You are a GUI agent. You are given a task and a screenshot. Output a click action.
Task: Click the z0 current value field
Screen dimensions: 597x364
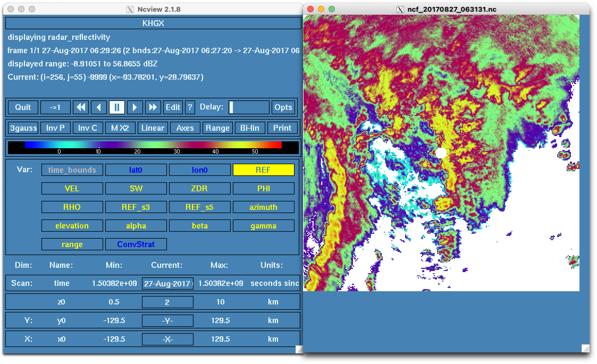point(167,302)
